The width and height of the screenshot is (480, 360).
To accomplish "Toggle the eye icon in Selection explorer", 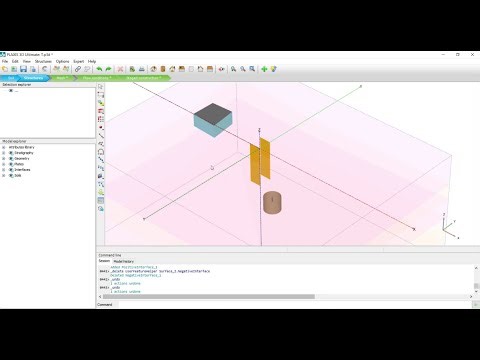I will tap(11, 91).
